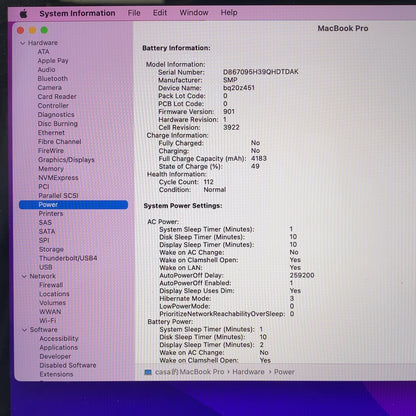Viewport: 416px width, 416px height.
Task: Select Wi-Fi under Network
Action: pyautogui.click(x=48, y=321)
